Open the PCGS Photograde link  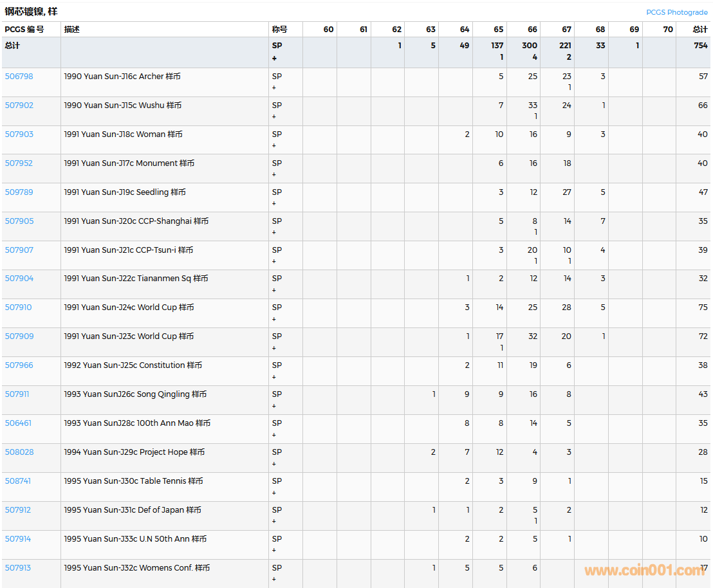click(x=676, y=12)
